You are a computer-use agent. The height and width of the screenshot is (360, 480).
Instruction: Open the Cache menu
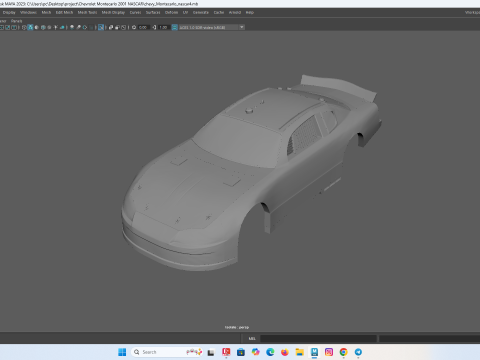pyautogui.click(x=219, y=12)
